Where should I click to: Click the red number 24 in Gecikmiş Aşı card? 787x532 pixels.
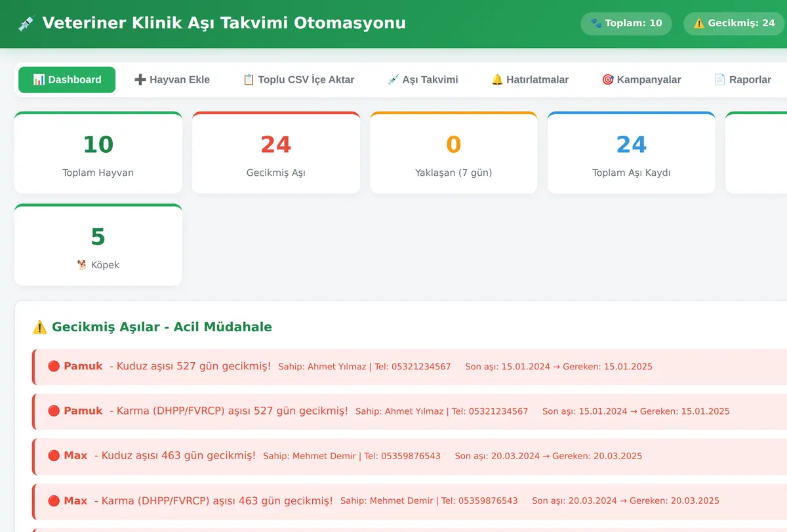(x=276, y=144)
